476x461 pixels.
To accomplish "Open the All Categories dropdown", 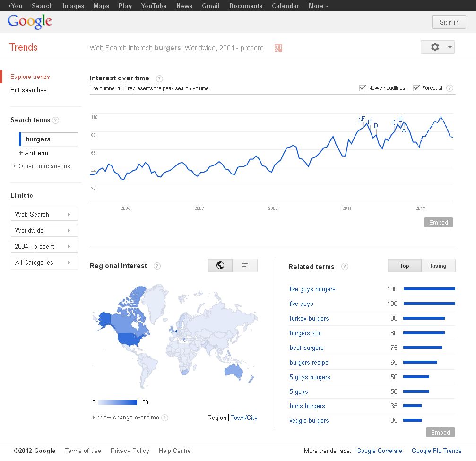I will [x=44, y=263].
